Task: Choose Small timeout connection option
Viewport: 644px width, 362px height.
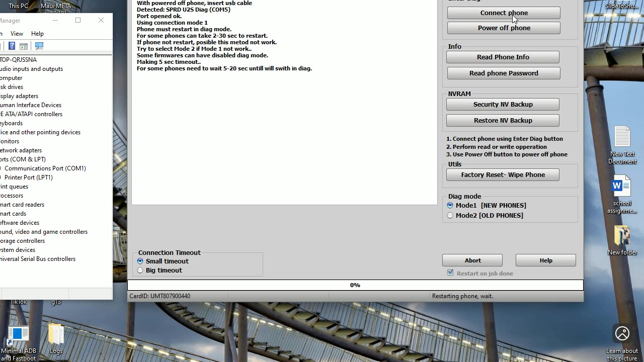Action: coord(163,261)
